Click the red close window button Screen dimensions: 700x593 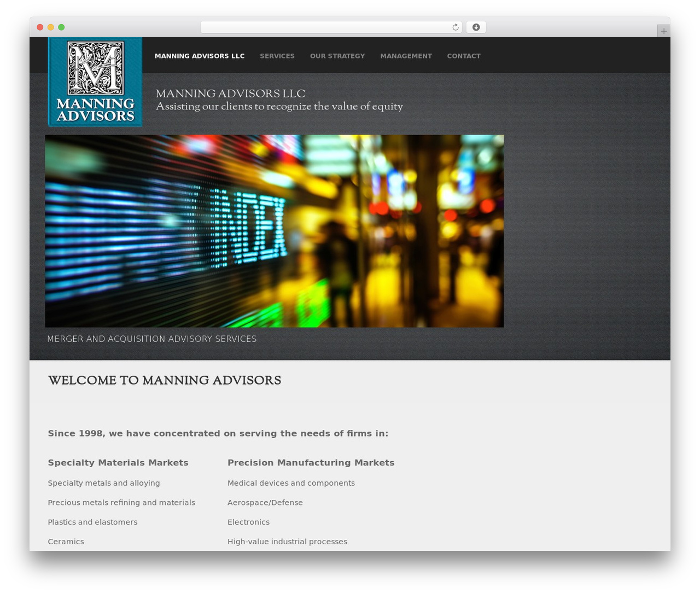coord(40,27)
